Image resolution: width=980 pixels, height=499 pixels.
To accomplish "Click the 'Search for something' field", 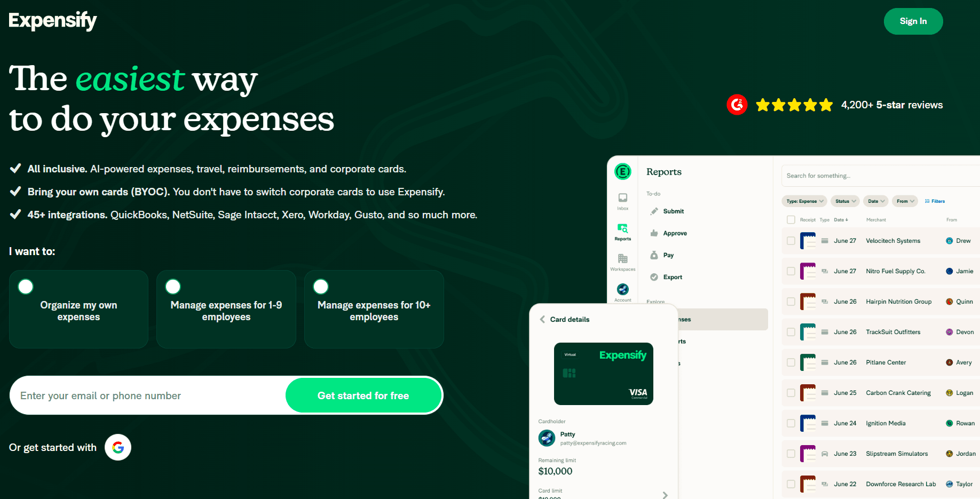I will tap(881, 176).
